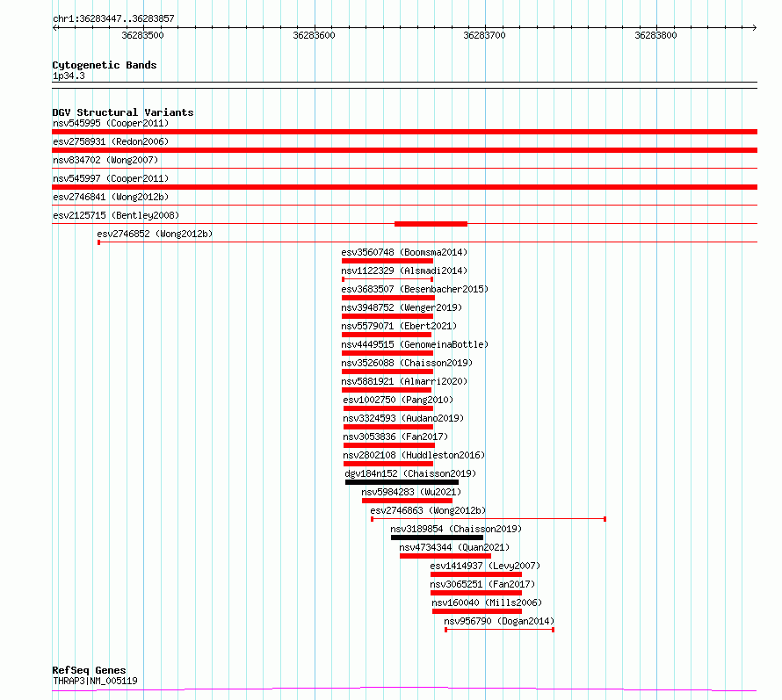The height and width of the screenshot is (700, 782).
Task: Click the thin line of nsv1122329 variant
Action: 387,279
